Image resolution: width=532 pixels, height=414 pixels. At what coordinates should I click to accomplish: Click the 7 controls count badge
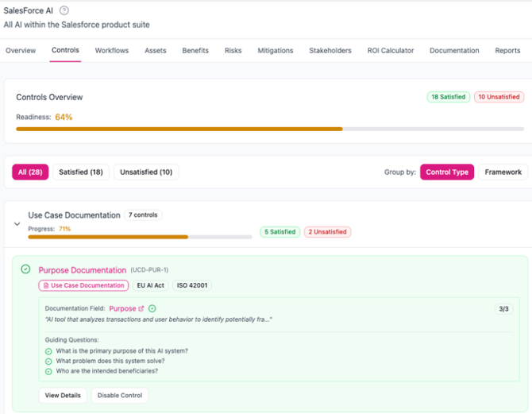coord(143,215)
